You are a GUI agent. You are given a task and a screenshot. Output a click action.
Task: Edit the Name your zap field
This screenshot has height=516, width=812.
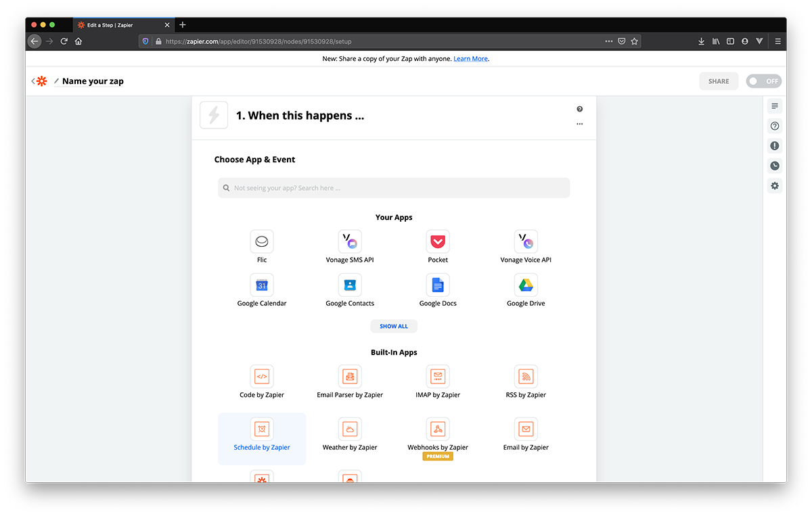(x=93, y=81)
